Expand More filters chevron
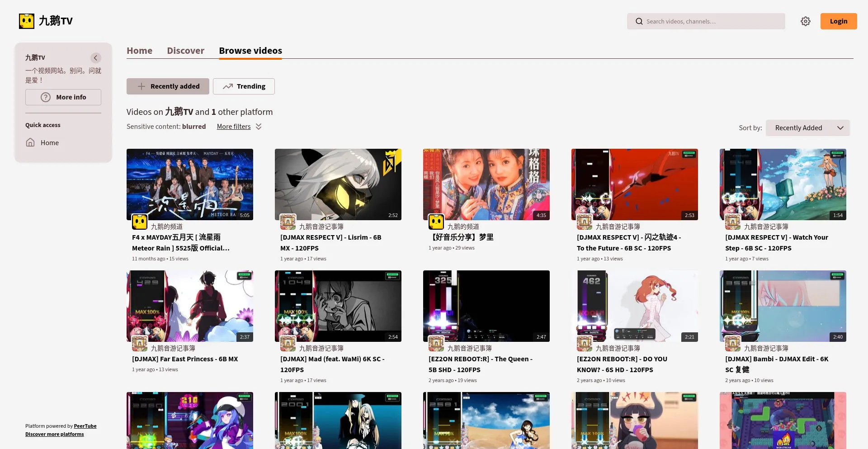Screen dimensions: 868x449 [259, 127]
